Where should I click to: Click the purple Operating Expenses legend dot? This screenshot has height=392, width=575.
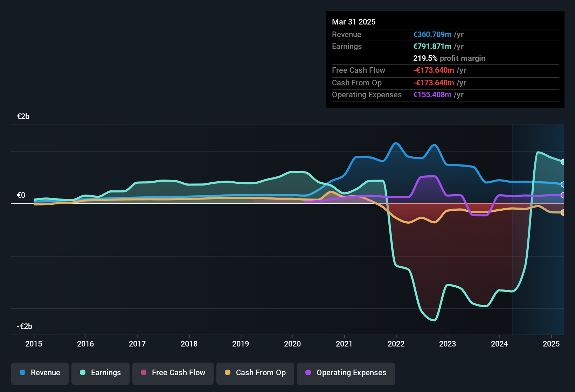click(x=308, y=373)
